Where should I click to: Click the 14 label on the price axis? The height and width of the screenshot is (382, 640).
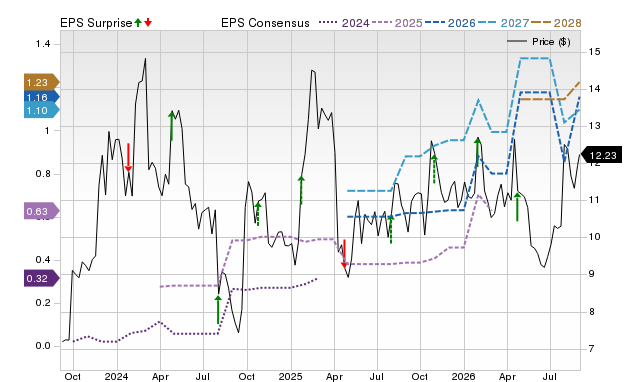coord(594,89)
